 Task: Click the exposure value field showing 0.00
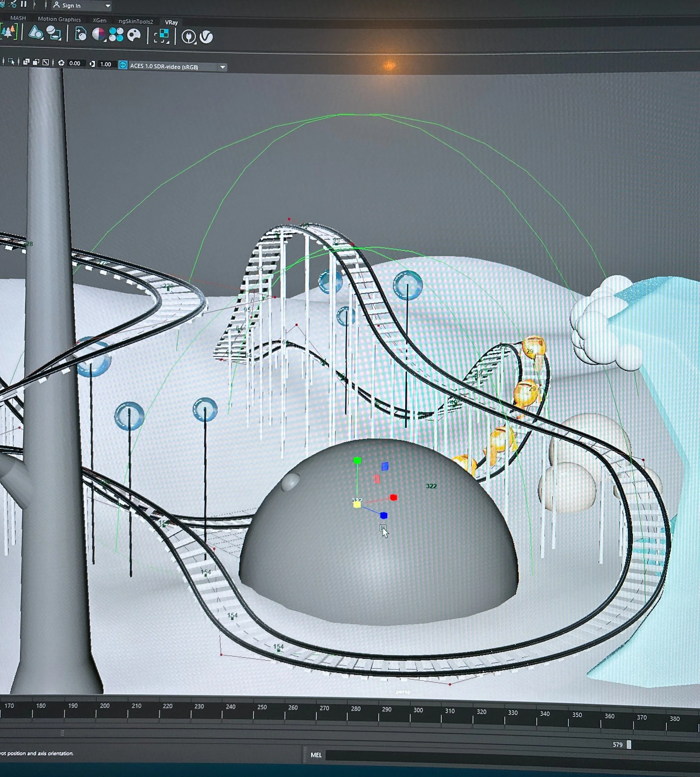(x=75, y=64)
